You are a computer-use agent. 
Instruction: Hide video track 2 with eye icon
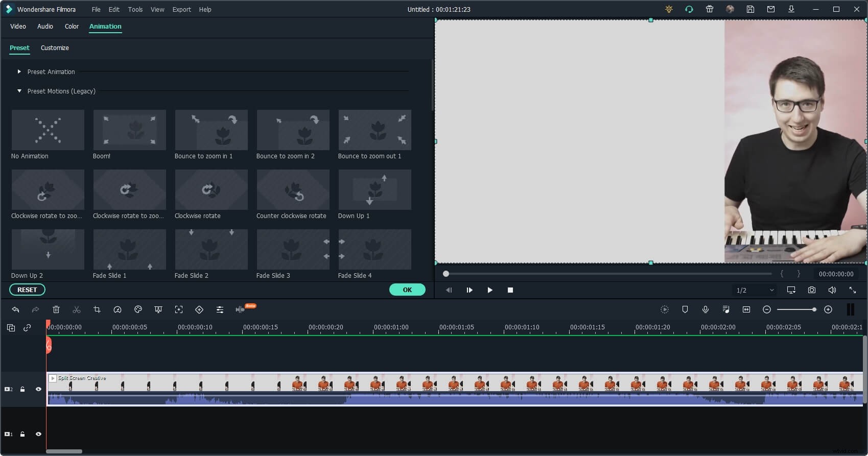38,389
